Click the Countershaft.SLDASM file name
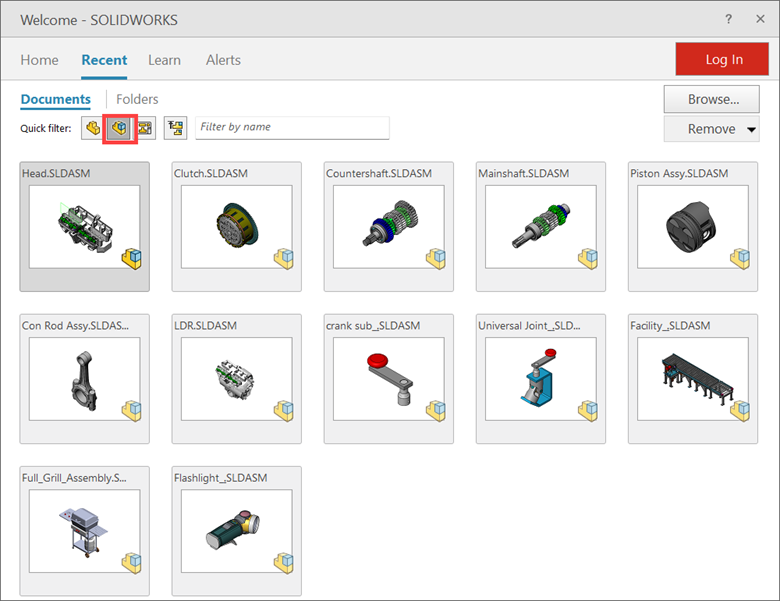This screenshot has width=780, height=601. click(x=379, y=174)
